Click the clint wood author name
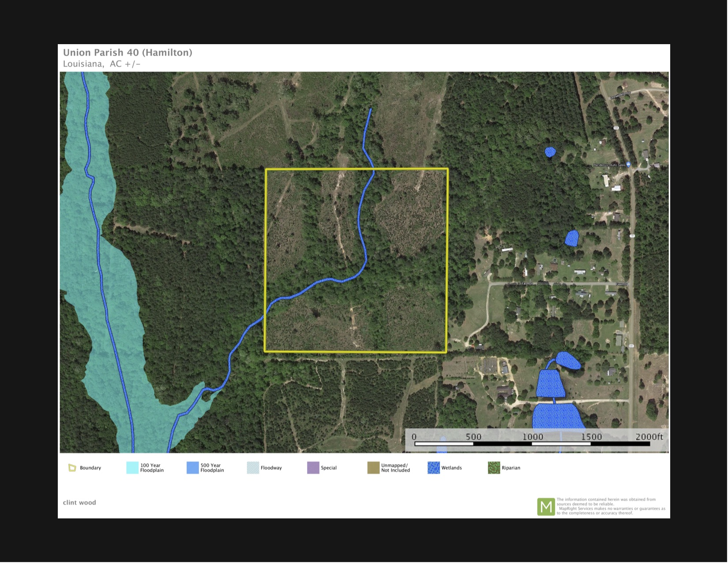 79,503
